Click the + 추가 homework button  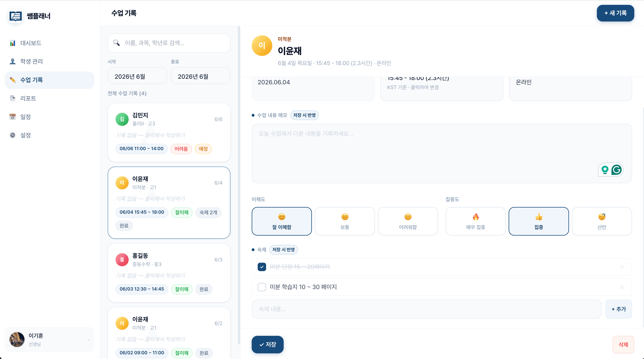619,309
